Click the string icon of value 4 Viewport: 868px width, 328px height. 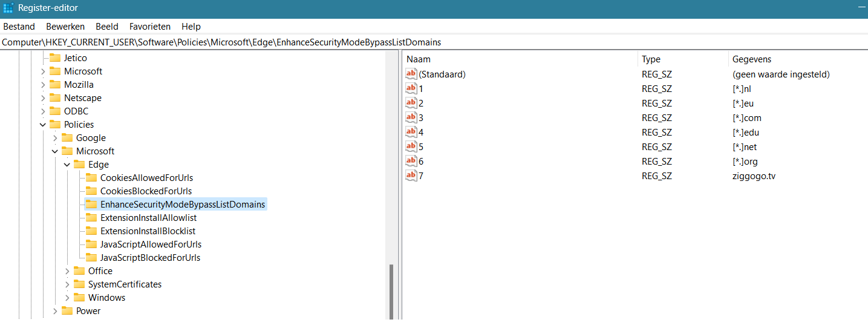tap(411, 132)
